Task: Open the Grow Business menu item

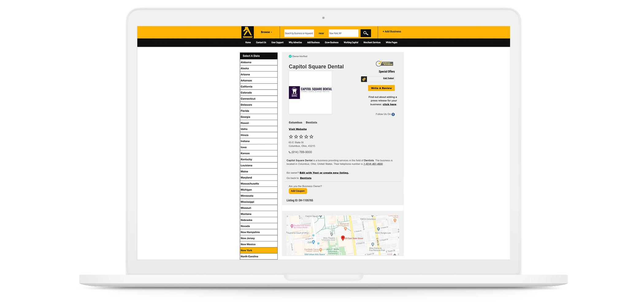Action: 332,42
